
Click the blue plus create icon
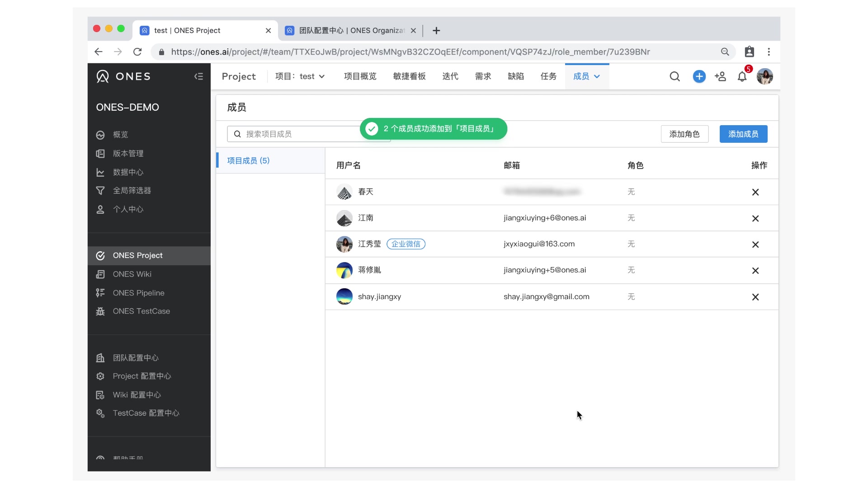tap(699, 76)
